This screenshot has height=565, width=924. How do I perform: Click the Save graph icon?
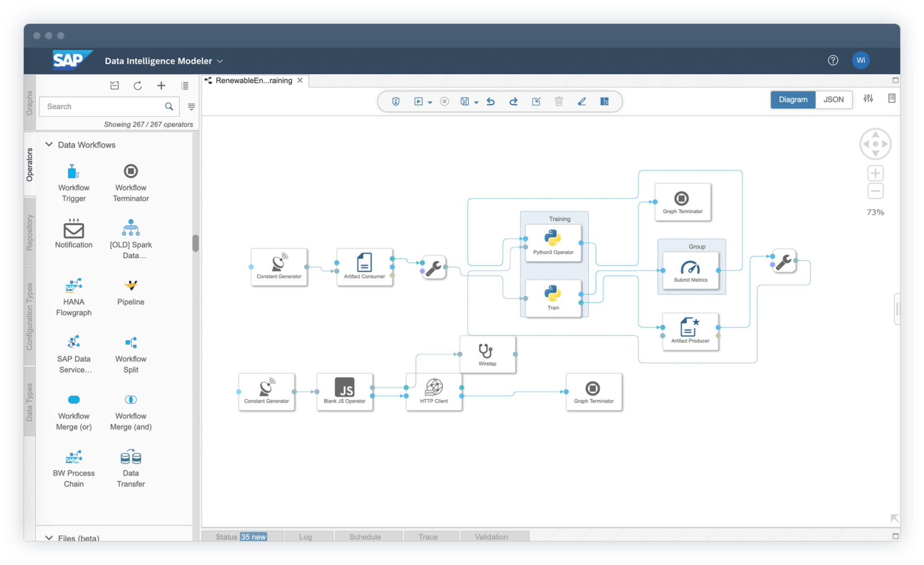tap(464, 101)
